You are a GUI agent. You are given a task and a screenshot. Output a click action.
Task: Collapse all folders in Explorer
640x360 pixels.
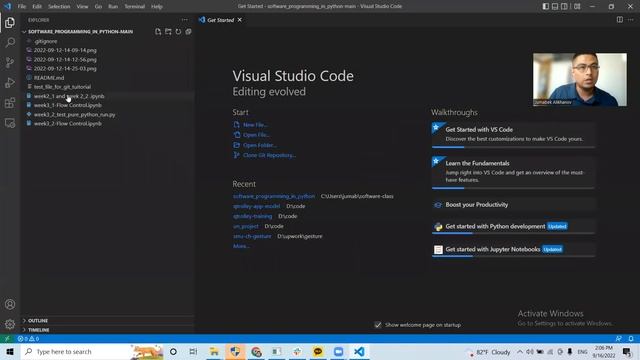189,31
